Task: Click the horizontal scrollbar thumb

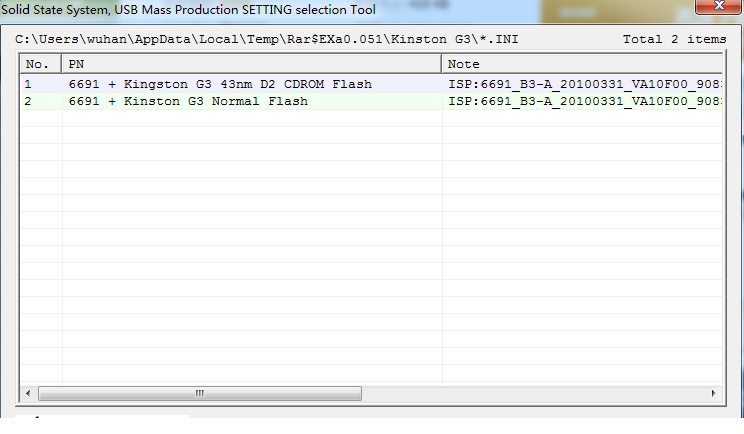Action: coord(200,394)
